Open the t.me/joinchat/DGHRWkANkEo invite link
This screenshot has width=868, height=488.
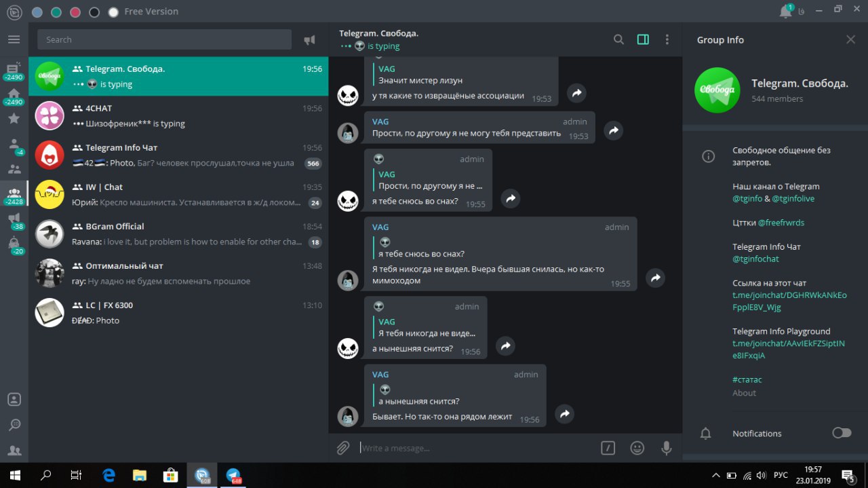pos(789,301)
